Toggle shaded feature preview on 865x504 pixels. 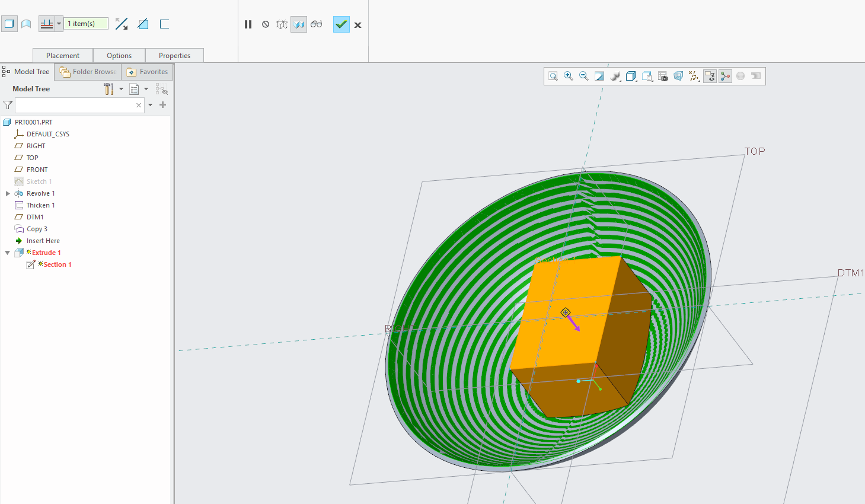click(299, 24)
